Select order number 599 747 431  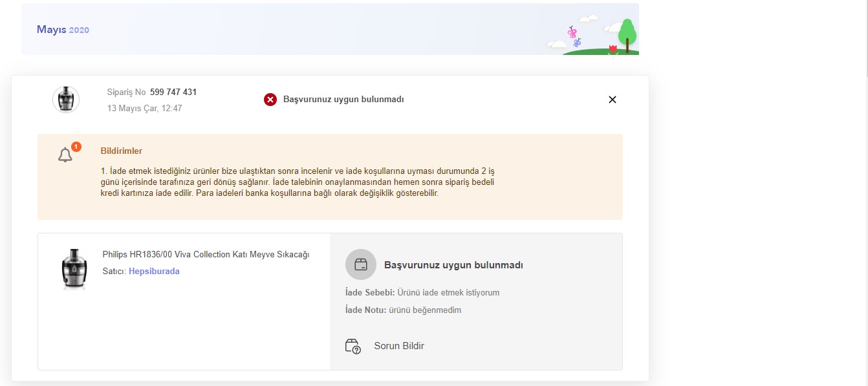click(x=173, y=92)
